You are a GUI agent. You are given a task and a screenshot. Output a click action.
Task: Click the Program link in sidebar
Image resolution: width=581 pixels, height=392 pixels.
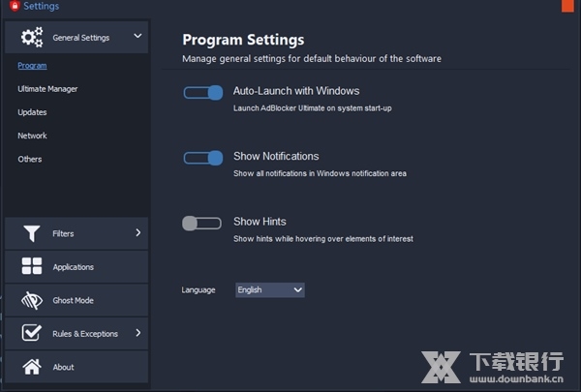click(32, 66)
